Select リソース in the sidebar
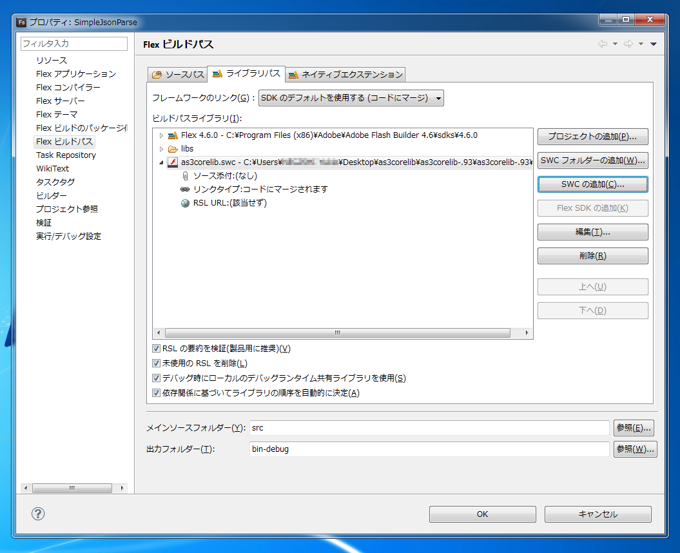 pos(52,60)
